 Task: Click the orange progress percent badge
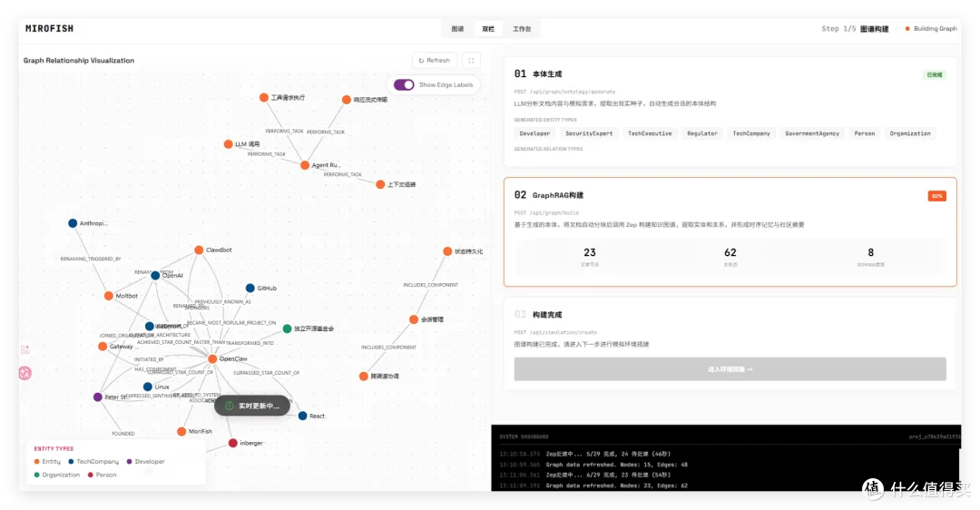click(936, 196)
